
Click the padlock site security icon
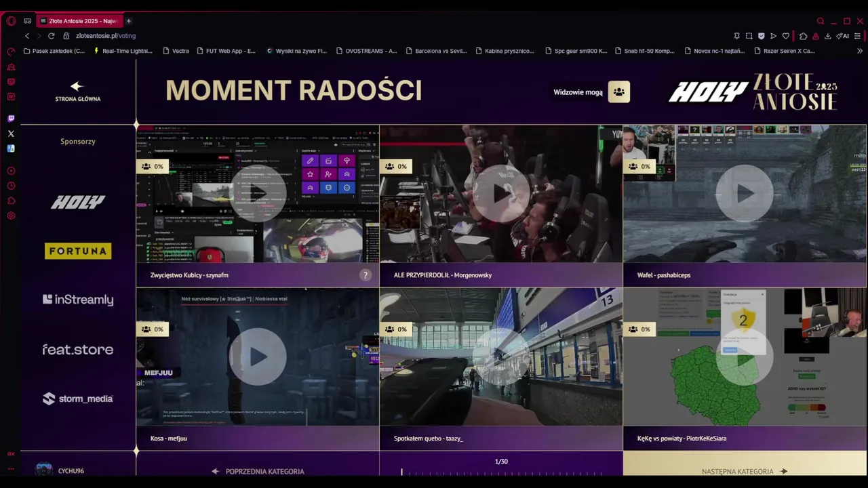[x=66, y=36]
